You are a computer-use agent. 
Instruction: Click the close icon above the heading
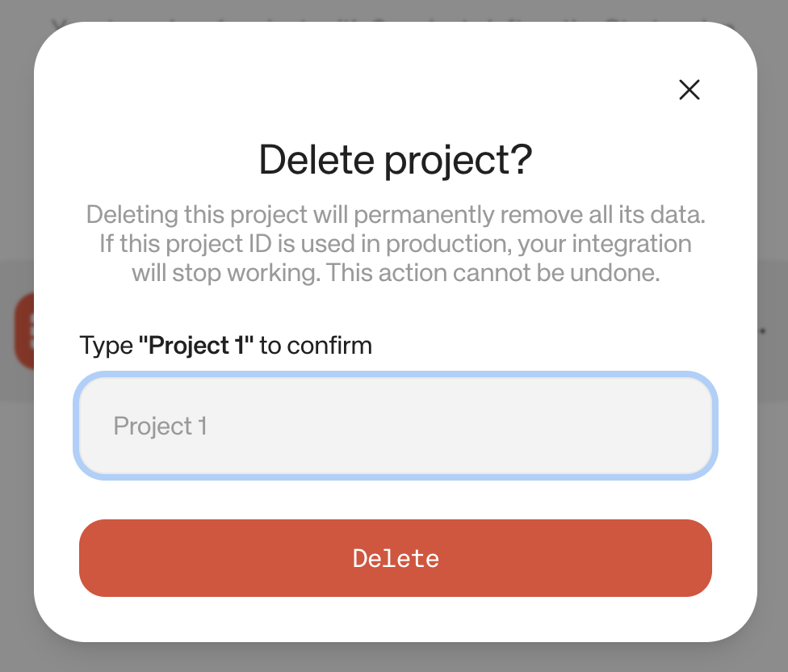tap(689, 90)
